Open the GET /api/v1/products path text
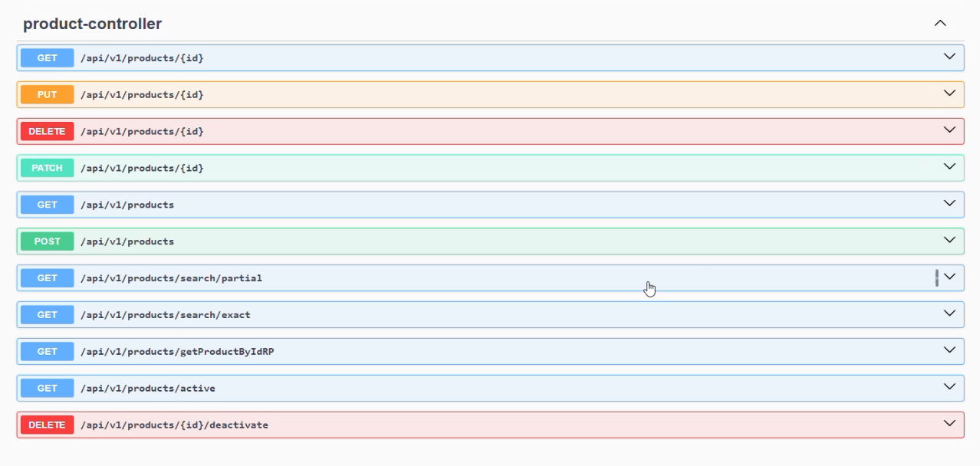 click(x=127, y=205)
